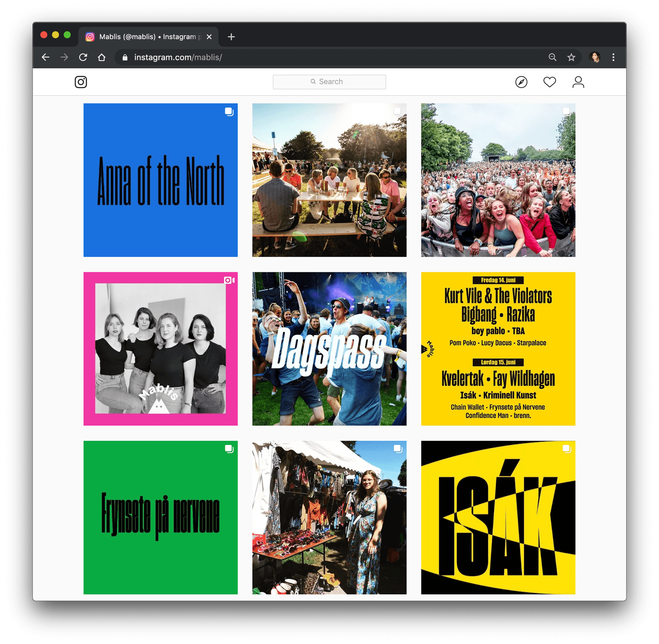Click the Instagram Search field
The width and height of the screenshot is (659, 644).
329,82
